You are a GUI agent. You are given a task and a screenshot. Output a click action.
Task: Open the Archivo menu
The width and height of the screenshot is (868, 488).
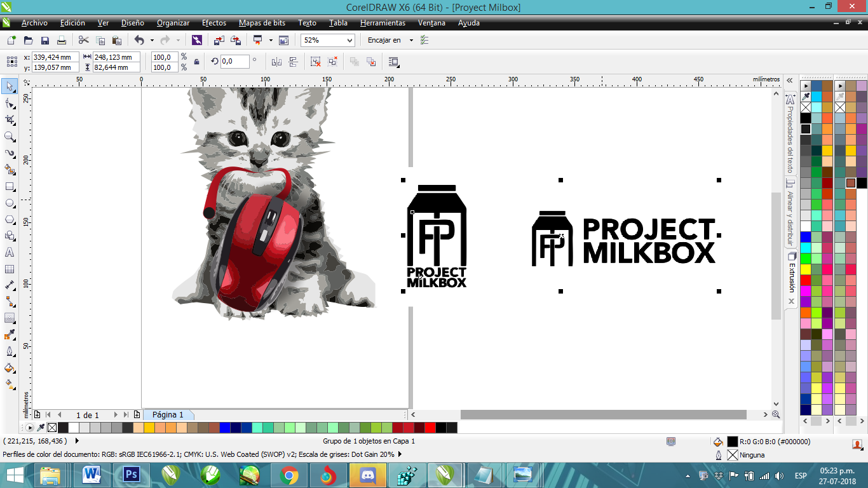click(x=34, y=23)
